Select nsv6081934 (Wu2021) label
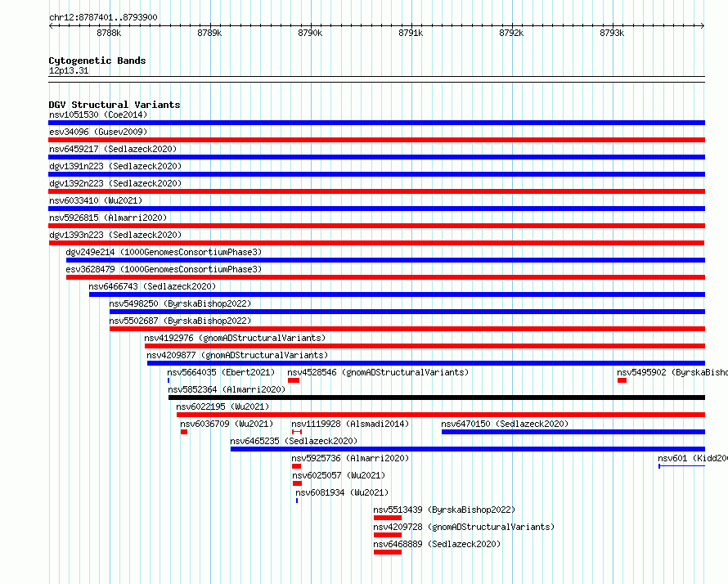This screenshot has width=728, height=584. 342,492
